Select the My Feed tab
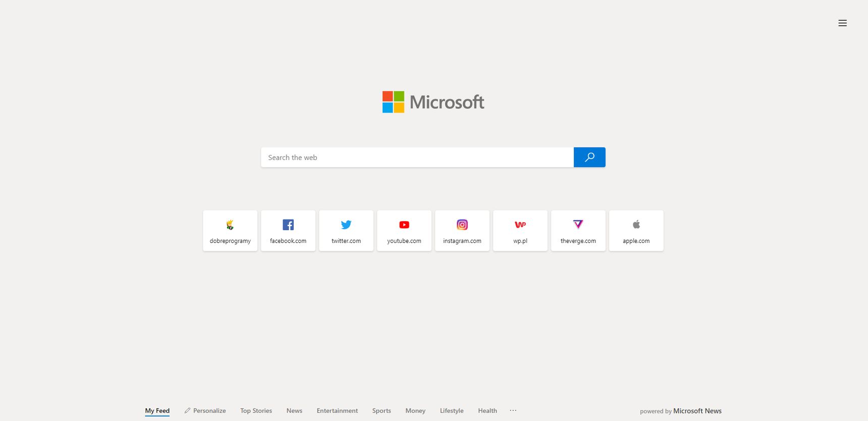The width and height of the screenshot is (868, 421). [x=157, y=410]
